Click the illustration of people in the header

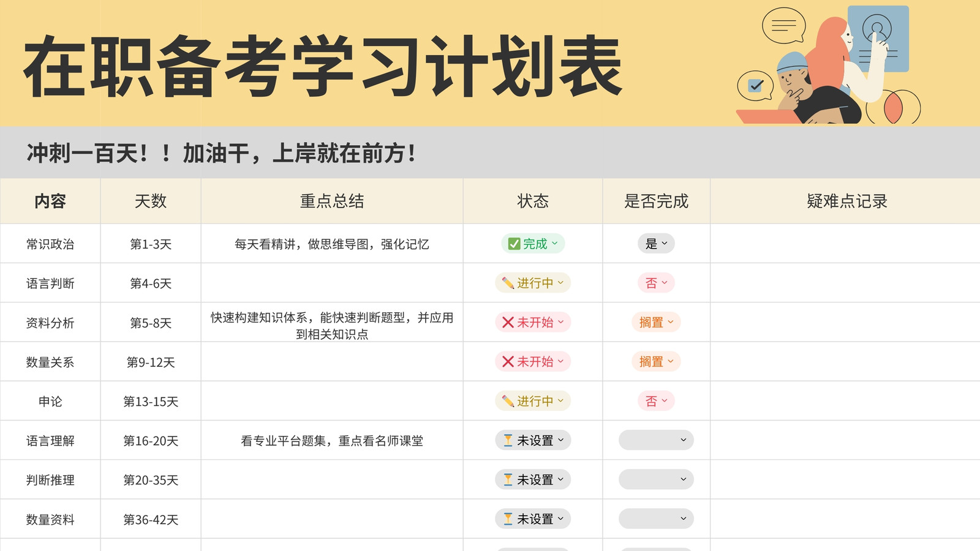click(x=828, y=65)
